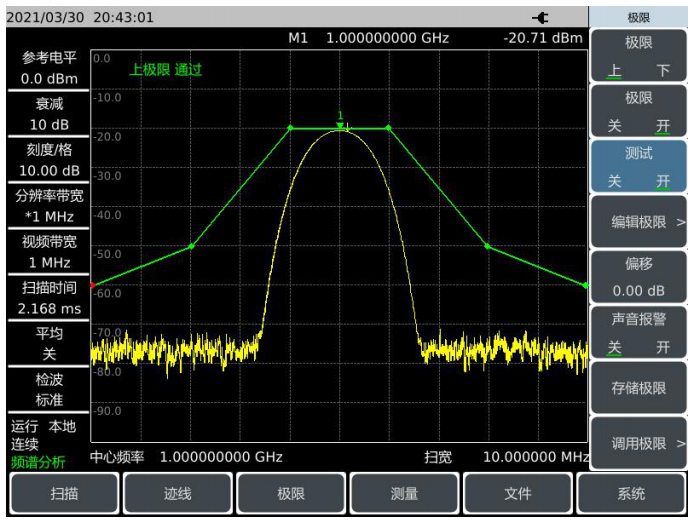
Task: Click the power plug status icon
Action: click(540, 18)
